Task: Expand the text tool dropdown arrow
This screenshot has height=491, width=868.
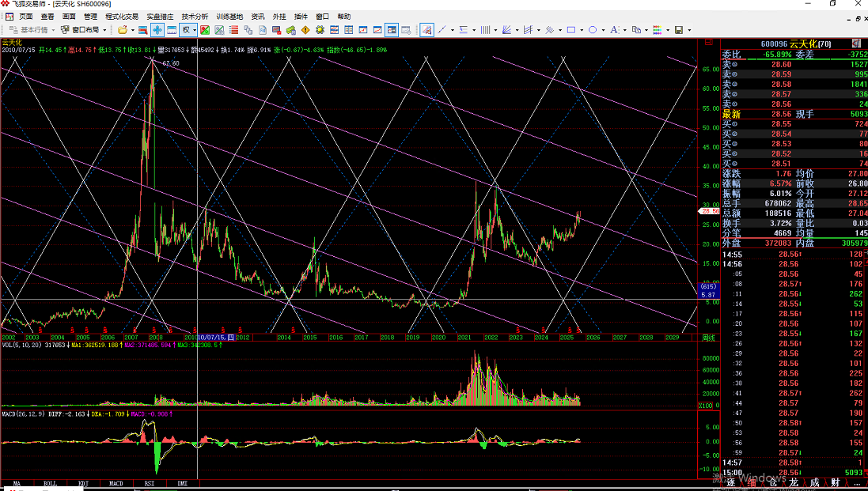Action: click(625, 30)
